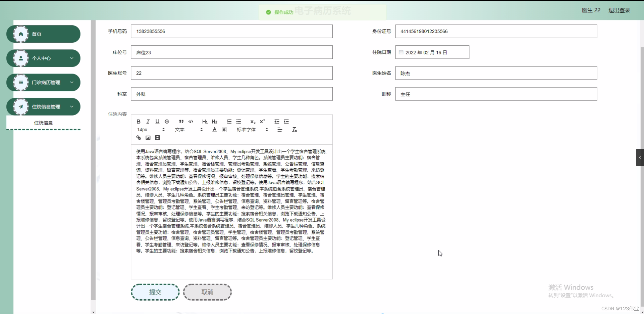Click the sidebar scrollbar down arrow
Viewport: 644px width, 314px height.
click(x=93, y=312)
